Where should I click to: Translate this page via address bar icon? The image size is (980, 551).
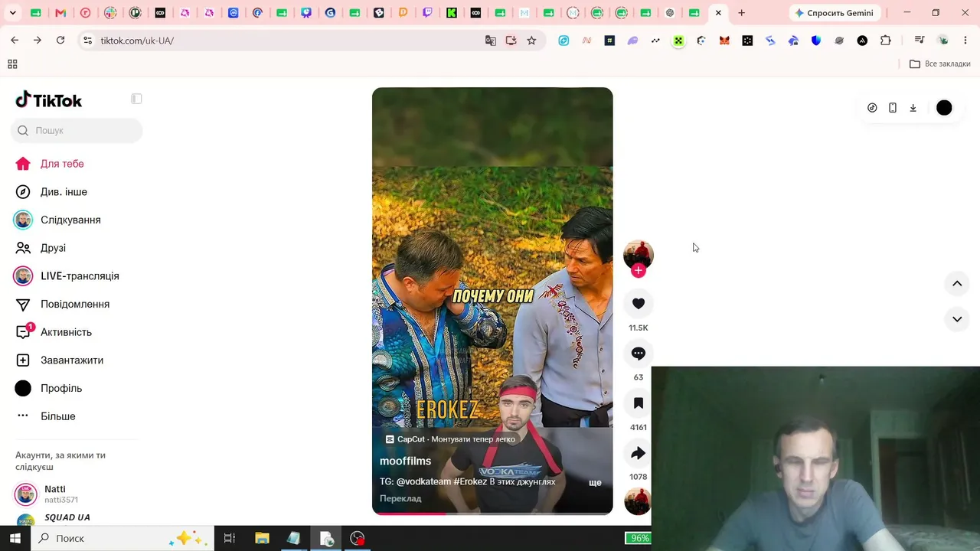point(491,41)
